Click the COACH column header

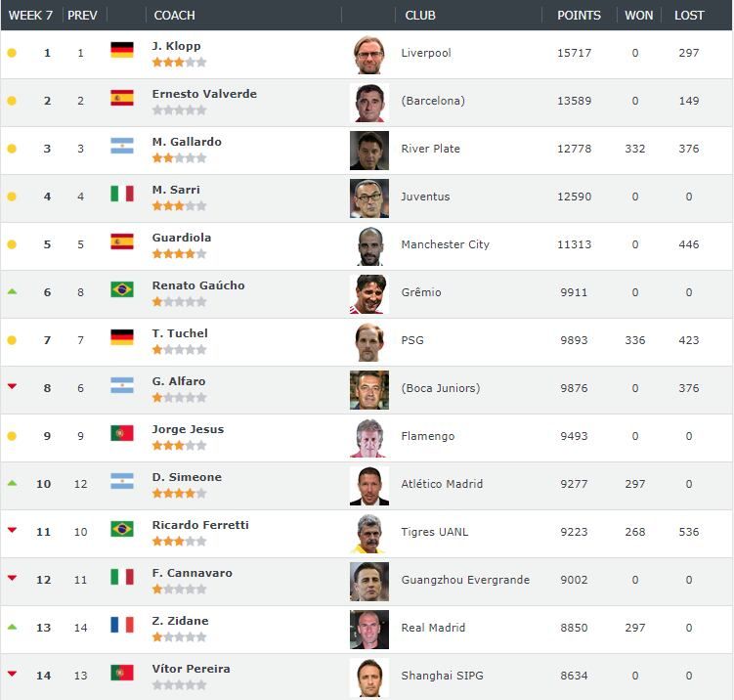175,16
